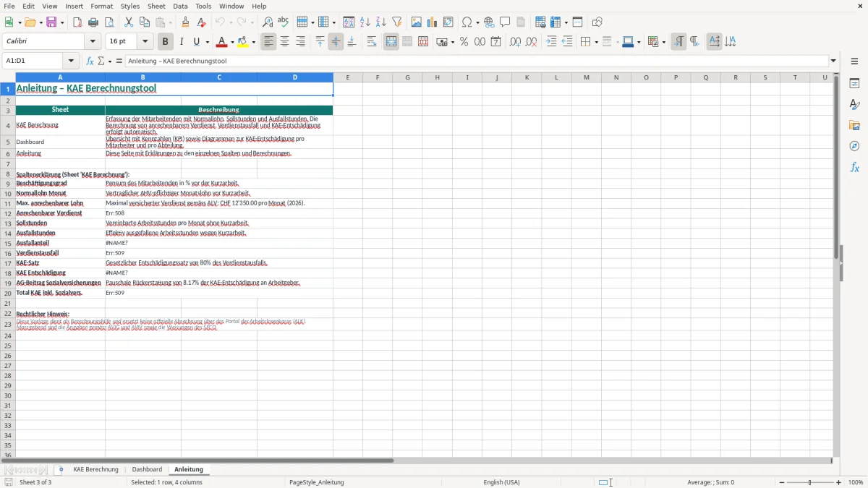The height and width of the screenshot is (488, 868).
Task: Toggle merge and center cells
Action: tap(391, 42)
